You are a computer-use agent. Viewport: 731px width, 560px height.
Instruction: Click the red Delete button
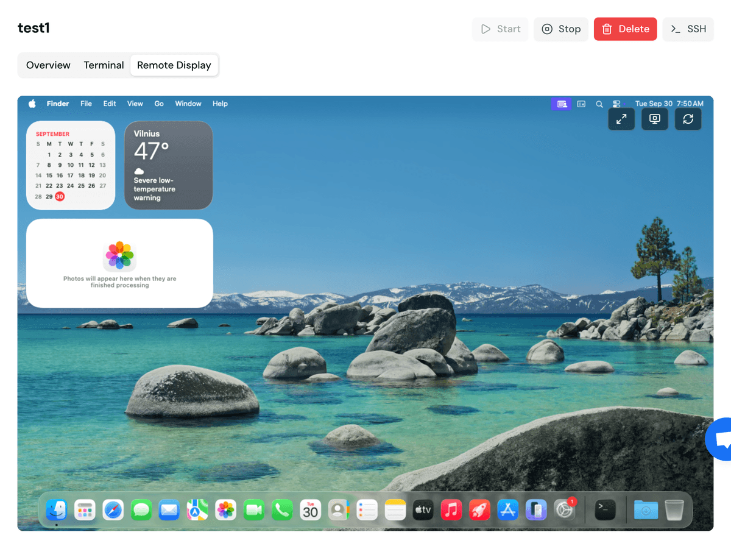(x=625, y=29)
